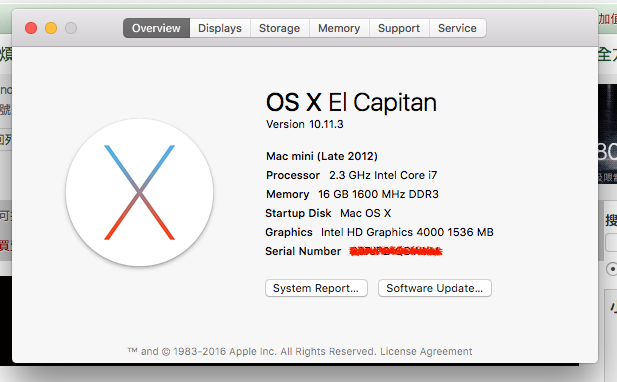Click the 'Mac OS X' startup disk value

click(366, 213)
